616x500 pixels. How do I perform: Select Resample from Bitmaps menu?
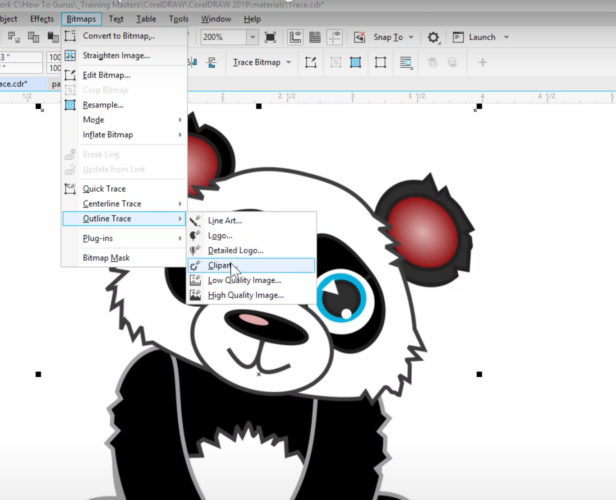pos(124,105)
